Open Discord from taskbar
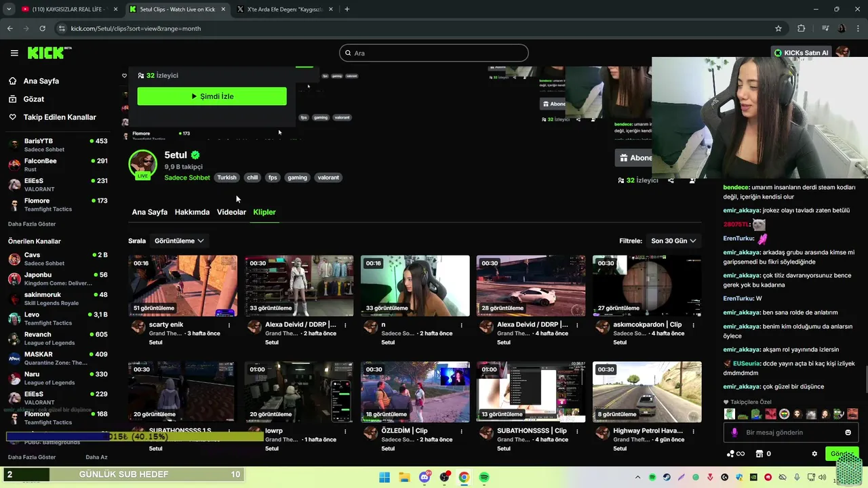Screen dimensions: 868x488 click(x=425, y=477)
